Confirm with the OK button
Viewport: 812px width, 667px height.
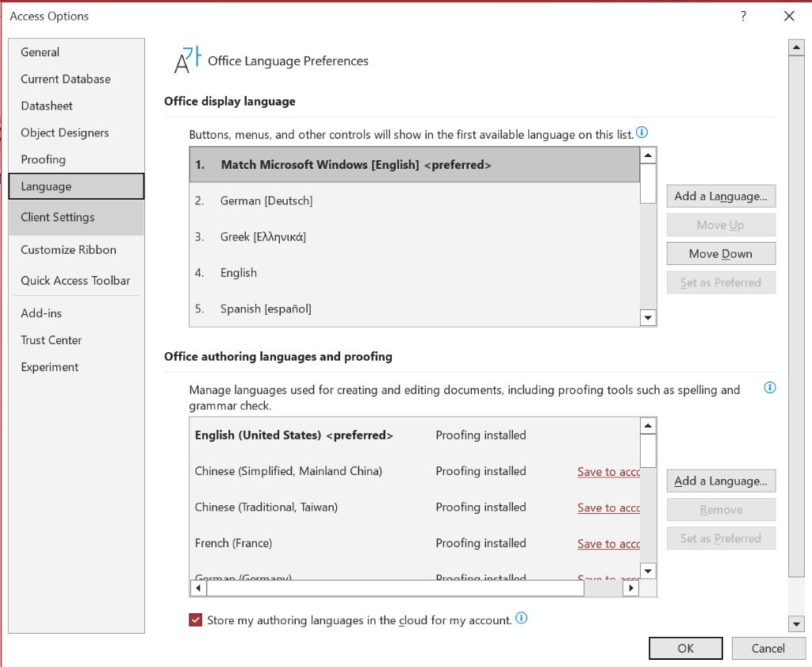686,648
